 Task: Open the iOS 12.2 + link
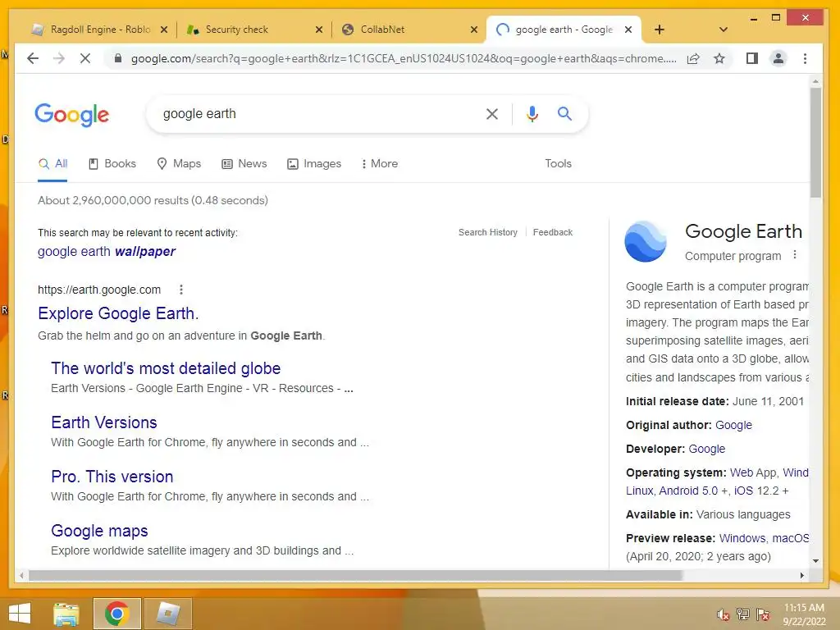point(760,491)
